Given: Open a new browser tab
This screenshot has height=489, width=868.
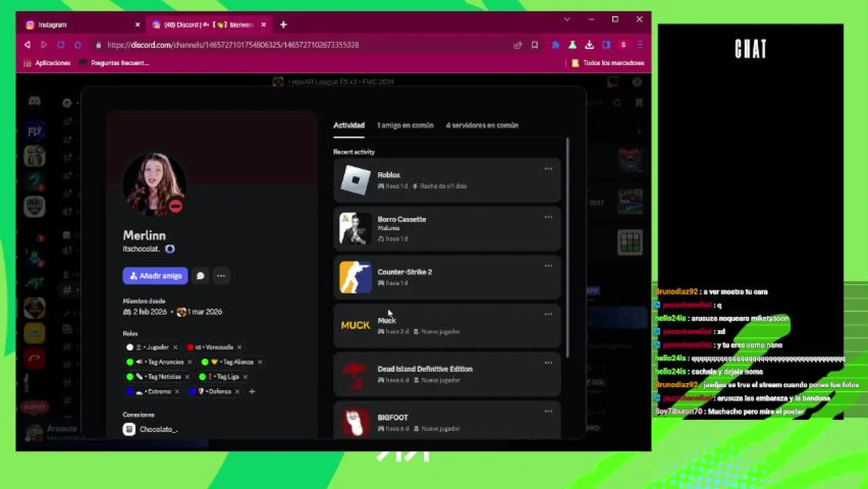Looking at the screenshot, I should point(283,24).
